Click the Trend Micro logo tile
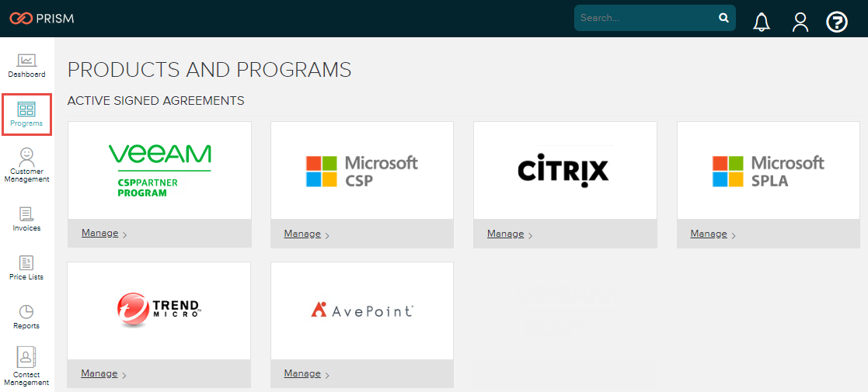This screenshot has width=868, height=392. click(x=159, y=310)
